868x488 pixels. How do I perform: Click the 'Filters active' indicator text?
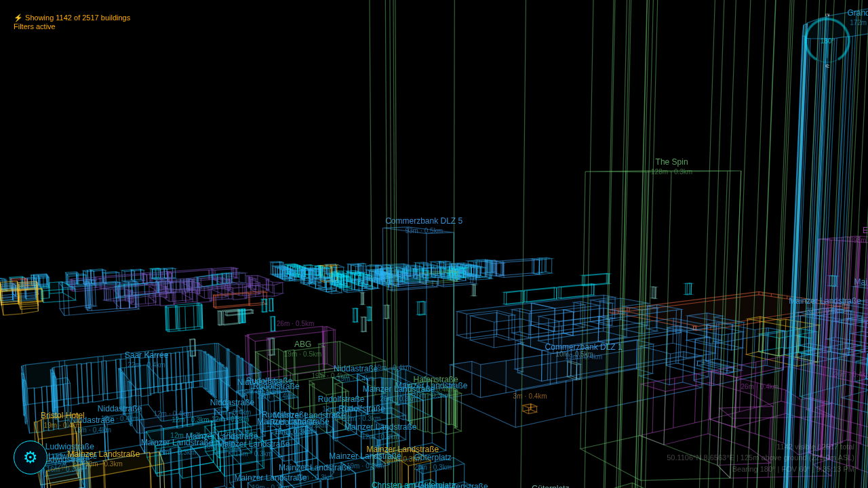pos(35,27)
